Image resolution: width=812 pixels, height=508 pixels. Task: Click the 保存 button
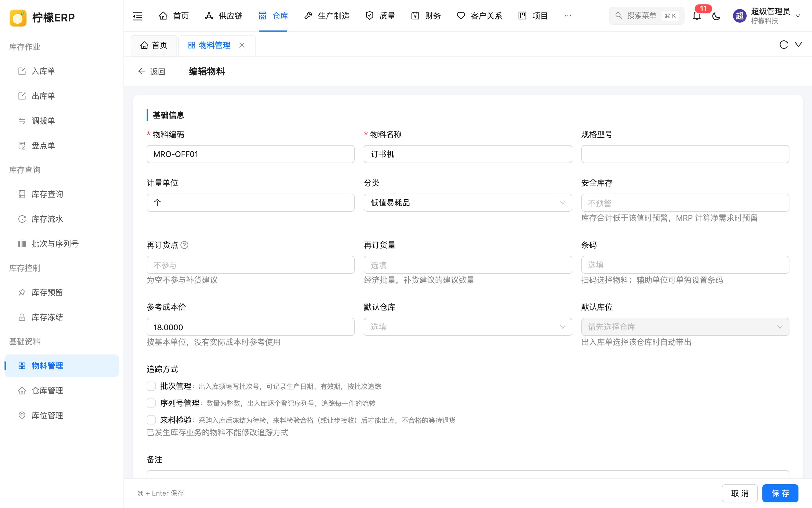[x=780, y=493]
